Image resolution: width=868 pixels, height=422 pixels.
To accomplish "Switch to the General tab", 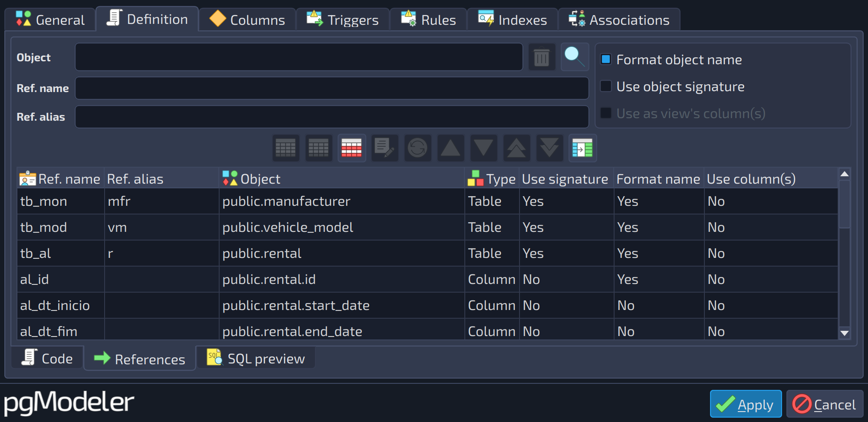I will click(x=50, y=20).
